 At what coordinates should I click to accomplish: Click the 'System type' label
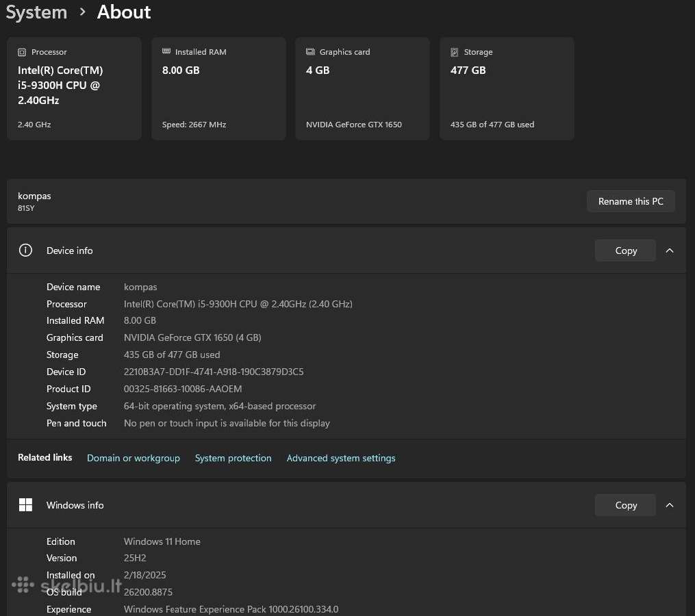click(72, 407)
